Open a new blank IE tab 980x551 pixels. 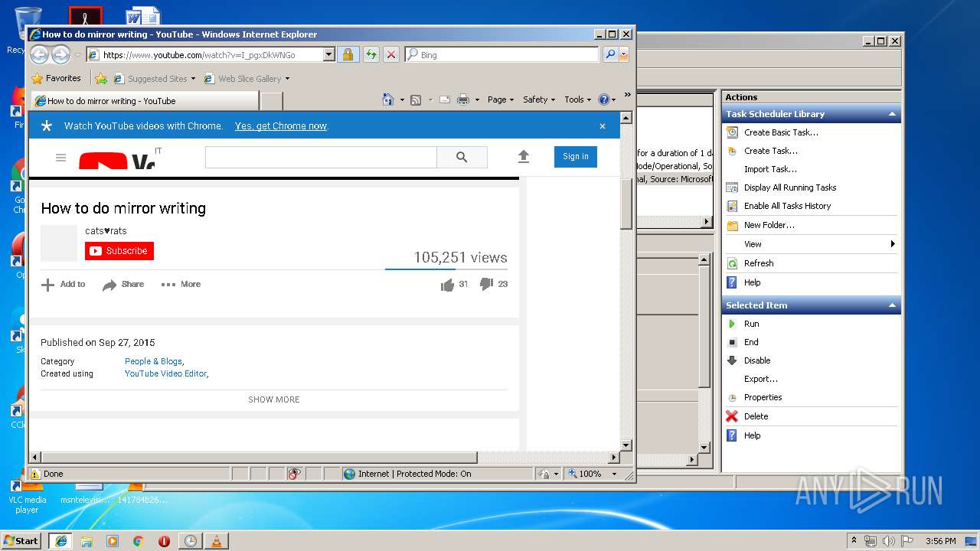[272, 100]
